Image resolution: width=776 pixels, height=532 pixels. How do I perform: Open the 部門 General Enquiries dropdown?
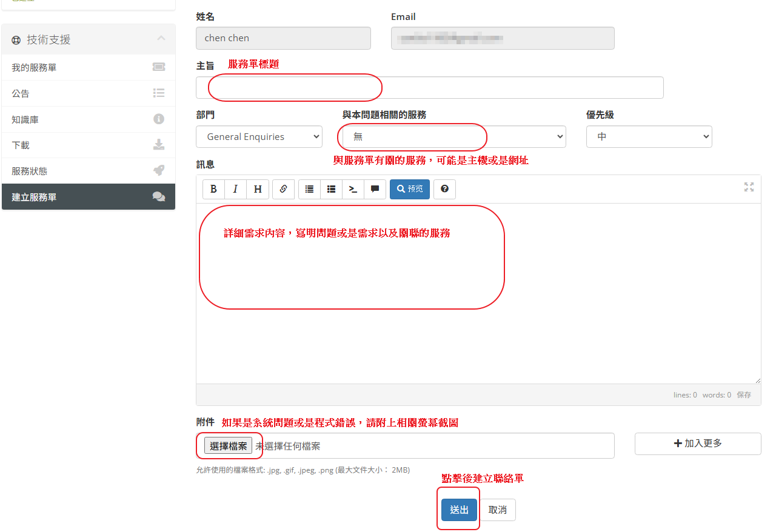pos(259,137)
